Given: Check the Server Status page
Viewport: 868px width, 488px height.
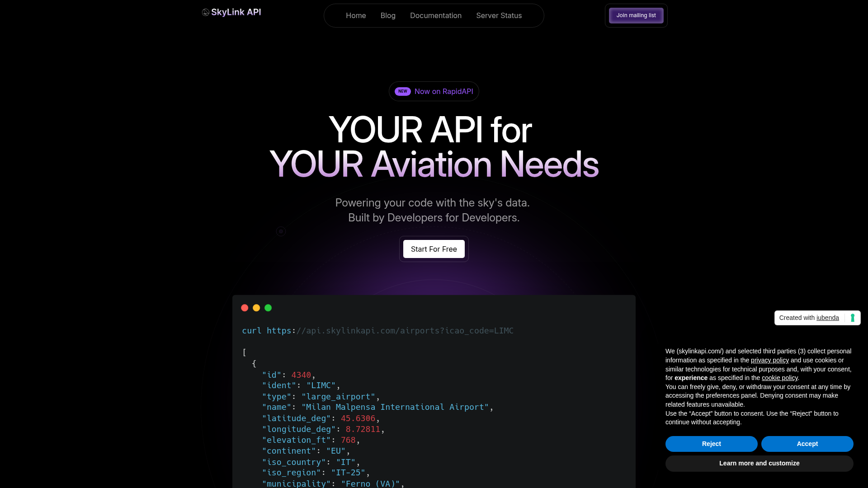Looking at the screenshot, I should coord(499,15).
